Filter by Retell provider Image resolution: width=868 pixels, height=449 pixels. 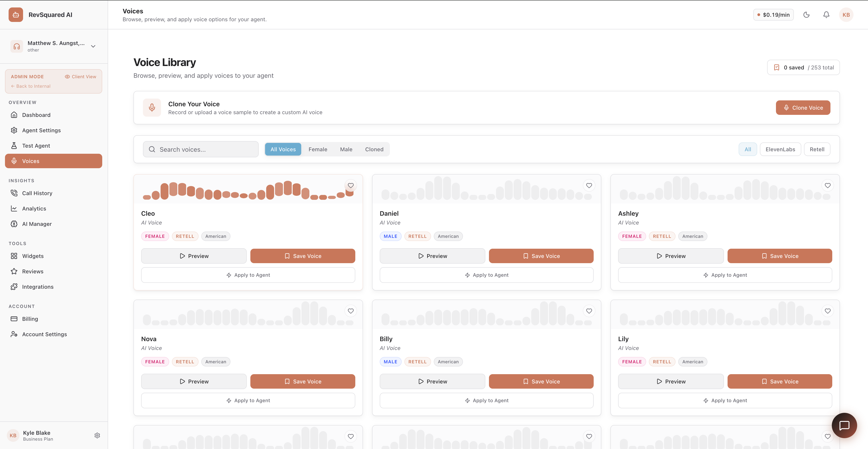(817, 149)
